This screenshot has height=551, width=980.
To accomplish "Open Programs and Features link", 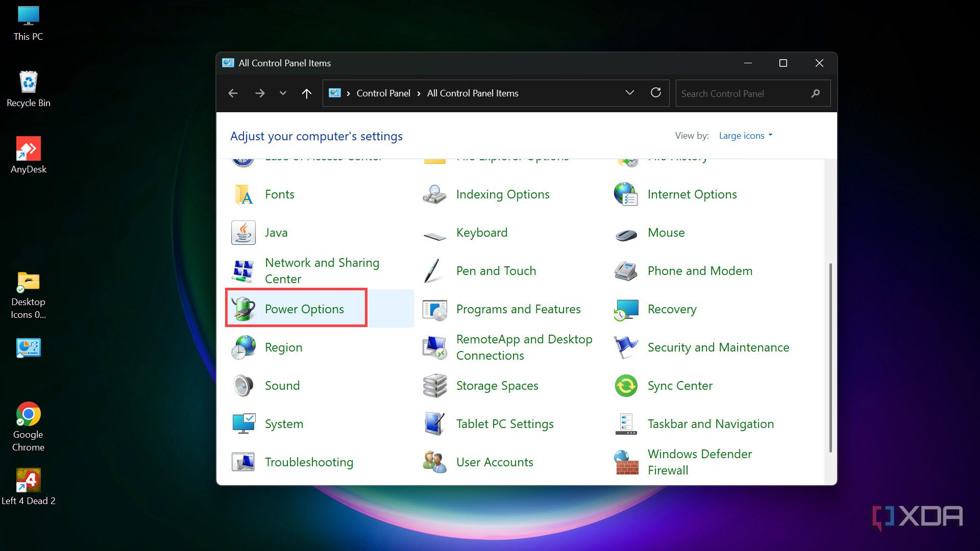I will tap(518, 309).
